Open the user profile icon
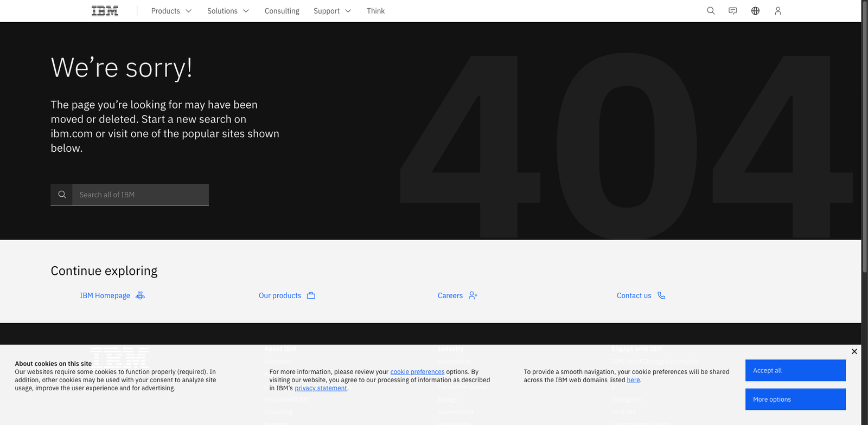The height and width of the screenshot is (425, 868). (x=778, y=11)
